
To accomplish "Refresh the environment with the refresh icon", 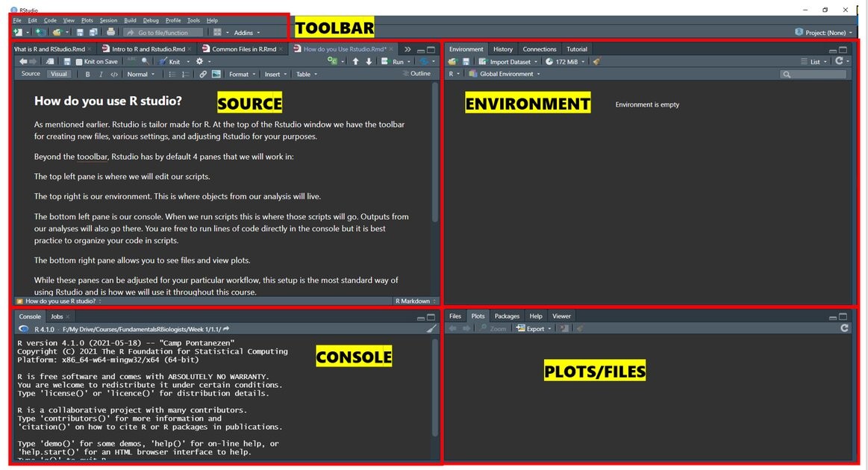I will coord(837,61).
